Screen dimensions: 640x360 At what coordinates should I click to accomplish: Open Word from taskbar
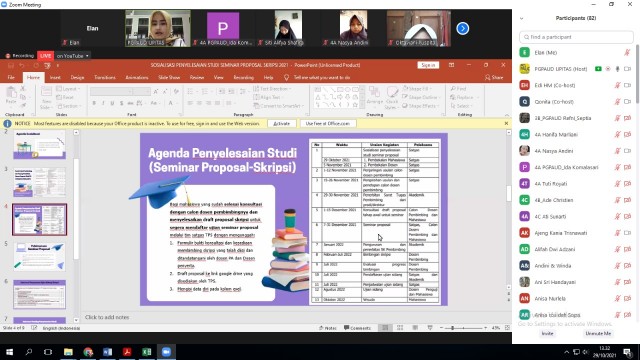pos(107,352)
